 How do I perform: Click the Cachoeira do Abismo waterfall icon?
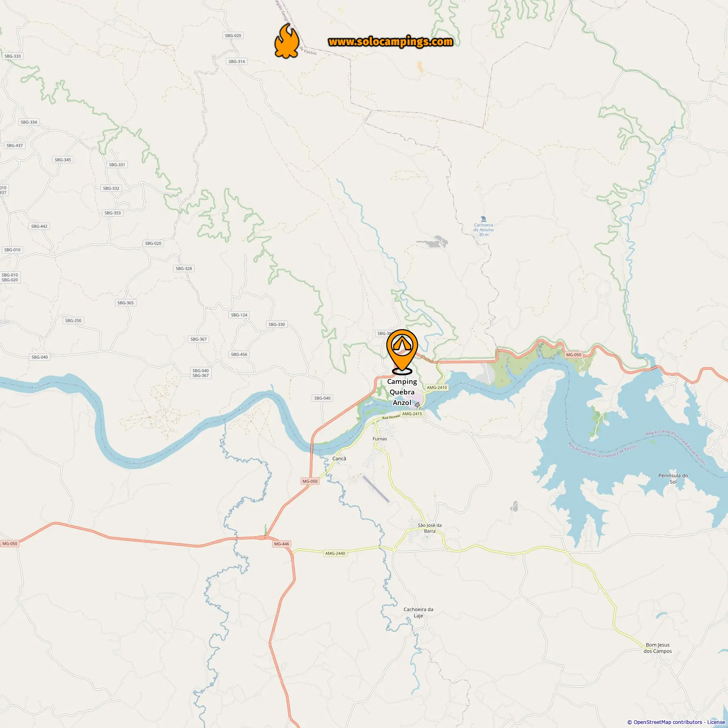tap(483, 219)
